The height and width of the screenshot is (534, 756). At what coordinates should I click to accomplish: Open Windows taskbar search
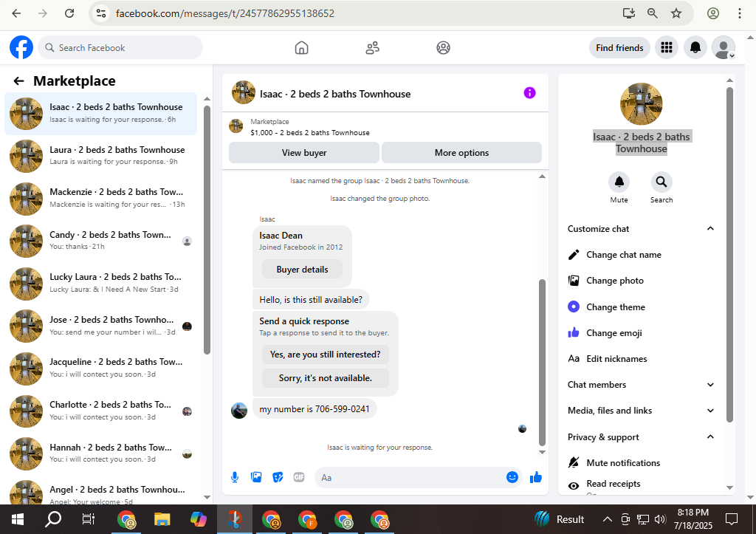tap(53, 519)
